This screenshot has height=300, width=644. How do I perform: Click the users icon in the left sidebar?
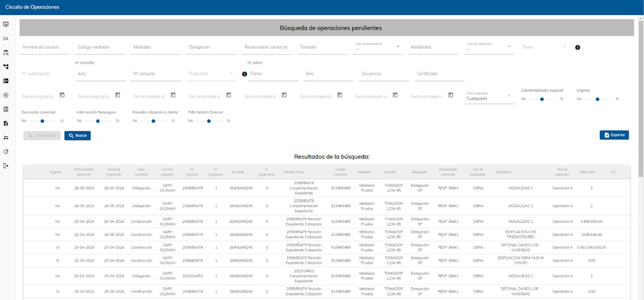[6, 137]
